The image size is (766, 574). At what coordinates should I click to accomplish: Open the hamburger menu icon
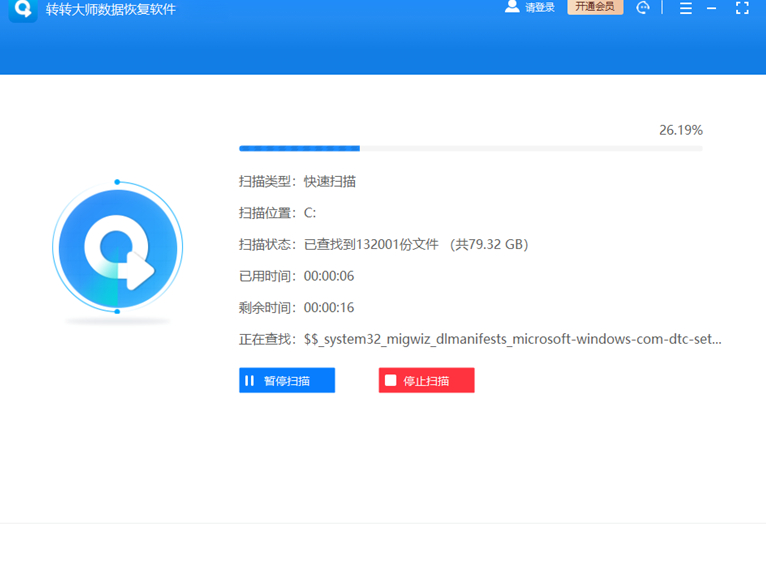[685, 8]
